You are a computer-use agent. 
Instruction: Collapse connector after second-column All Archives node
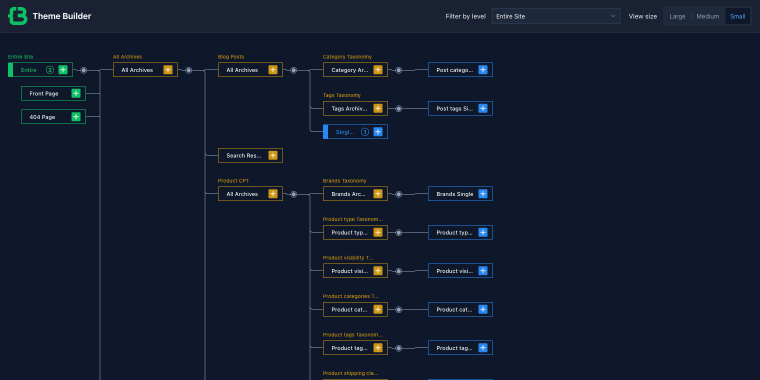[x=189, y=70]
